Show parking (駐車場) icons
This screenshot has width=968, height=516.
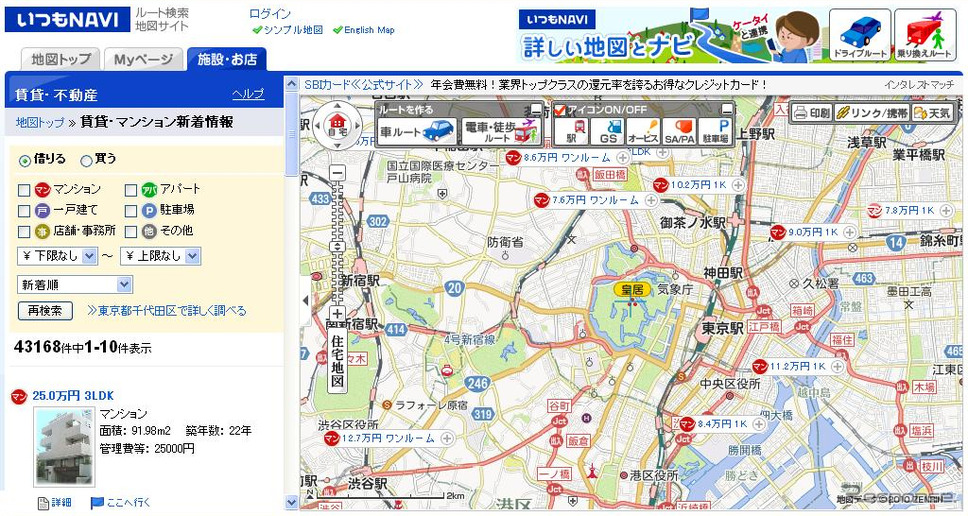716,131
